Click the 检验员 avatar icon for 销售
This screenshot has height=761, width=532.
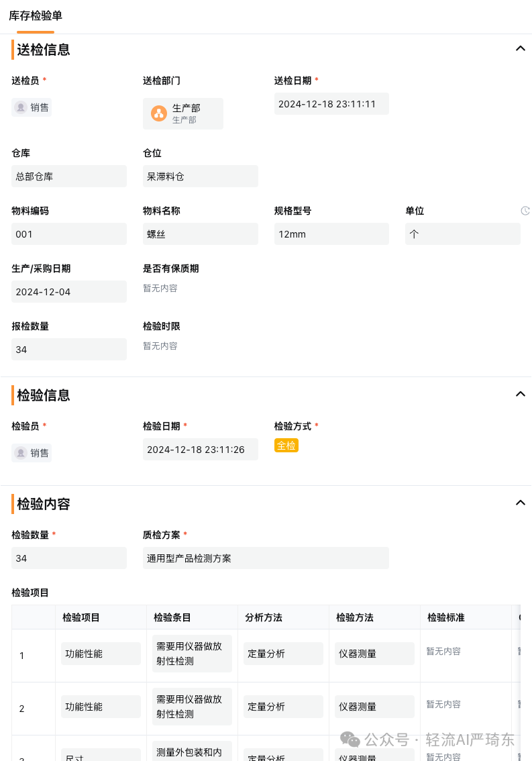coord(21,453)
